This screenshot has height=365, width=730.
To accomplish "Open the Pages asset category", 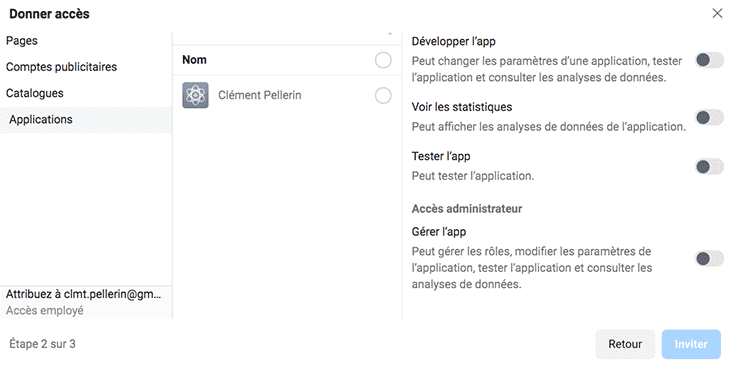I will [x=22, y=41].
